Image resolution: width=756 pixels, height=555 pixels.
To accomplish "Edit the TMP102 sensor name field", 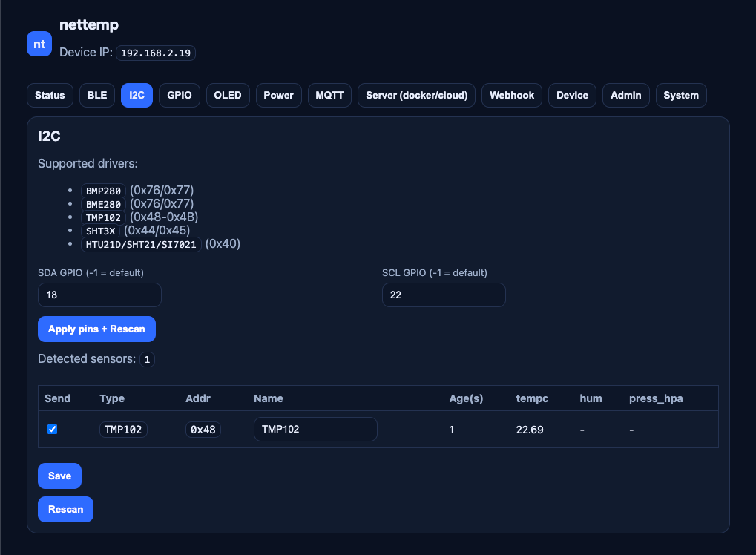I will click(315, 429).
